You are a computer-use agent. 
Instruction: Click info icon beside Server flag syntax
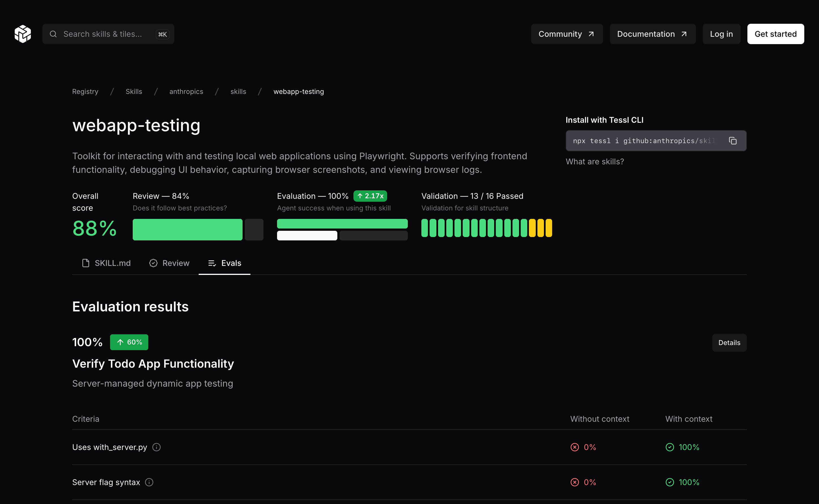point(149,482)
